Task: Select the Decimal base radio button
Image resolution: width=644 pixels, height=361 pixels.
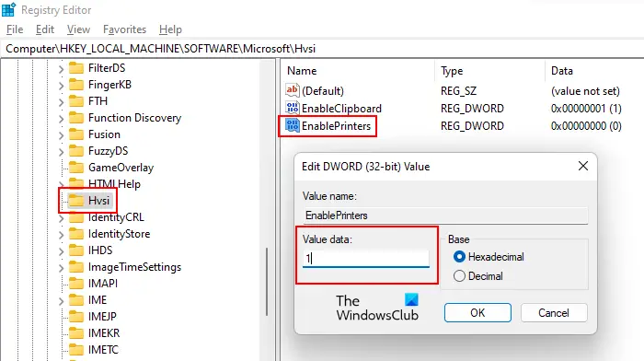Action: coord(459,276)
